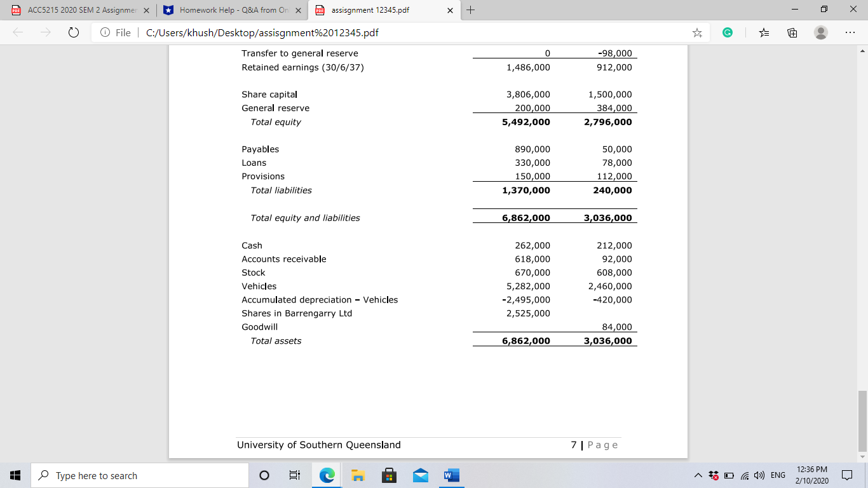Check Dropbox sync status in system tray
Screen dimensions: 868x488
(713, 474)
